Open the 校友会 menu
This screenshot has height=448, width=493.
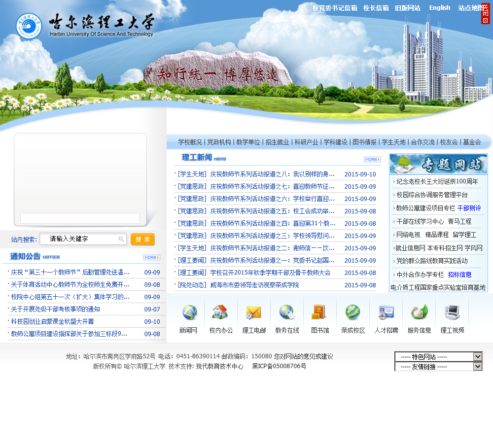click(449, 142)
